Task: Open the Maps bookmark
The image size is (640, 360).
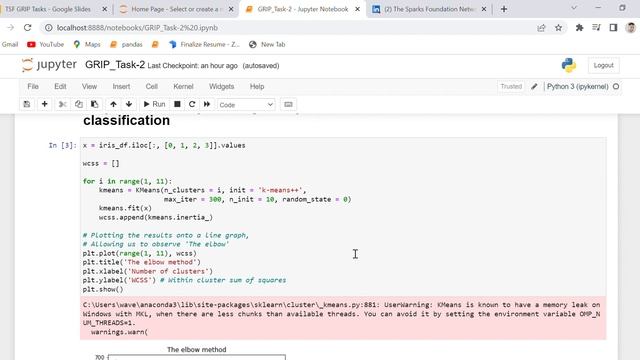Action: pyautogui.click(x=87, y=44)
